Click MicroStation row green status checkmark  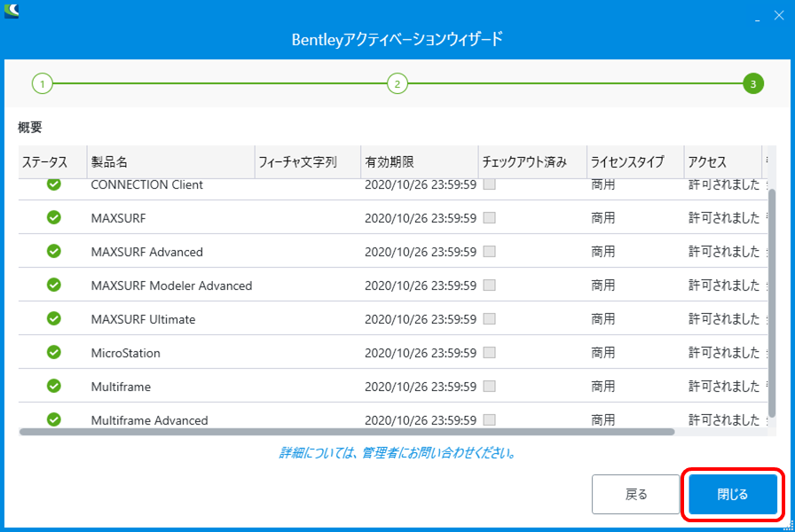54,352
